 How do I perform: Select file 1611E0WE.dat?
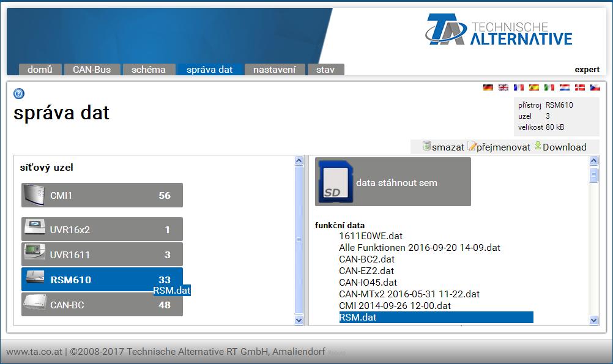click(x=371, y=236)
